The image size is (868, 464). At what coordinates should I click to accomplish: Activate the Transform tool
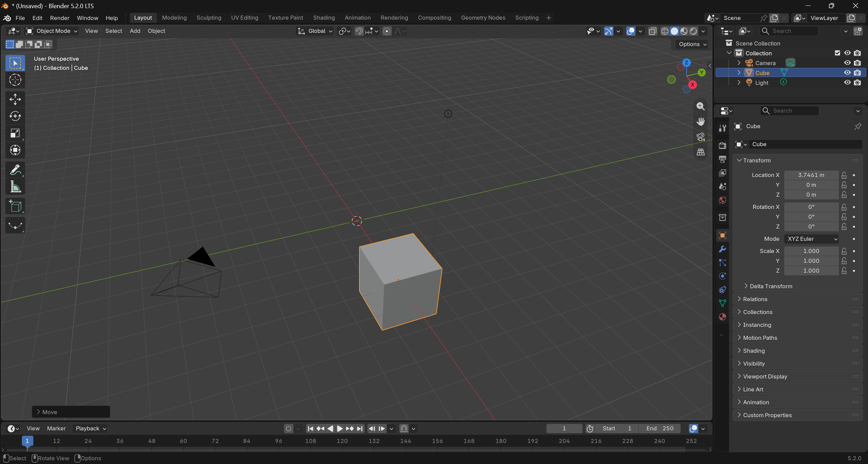coord(15,150)
